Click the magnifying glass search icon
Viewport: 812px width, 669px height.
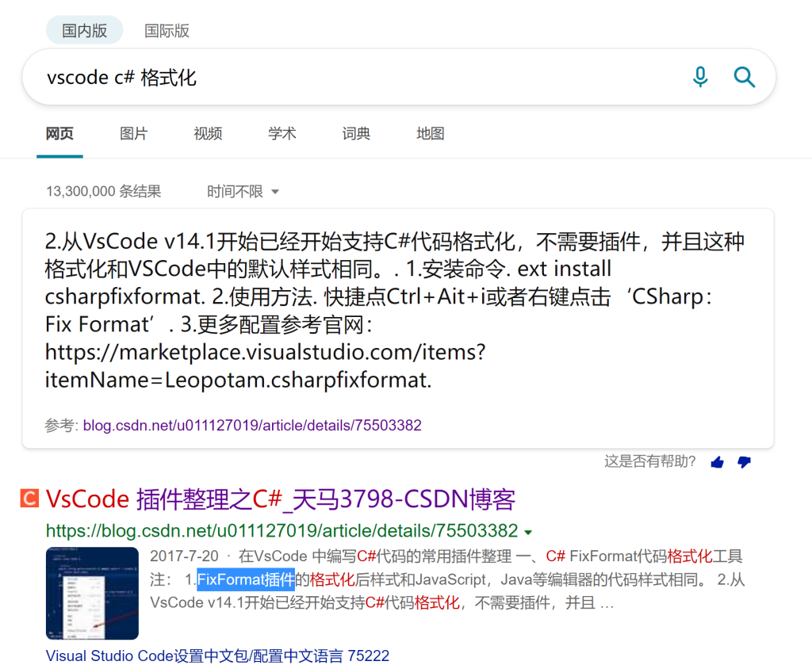click(x=744, y=77)
